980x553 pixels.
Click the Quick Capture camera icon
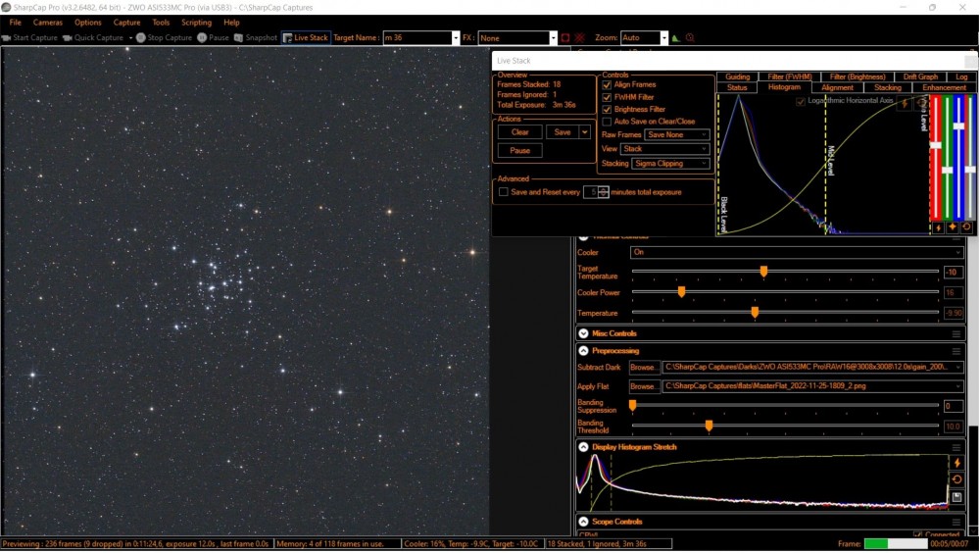[67, 37]
